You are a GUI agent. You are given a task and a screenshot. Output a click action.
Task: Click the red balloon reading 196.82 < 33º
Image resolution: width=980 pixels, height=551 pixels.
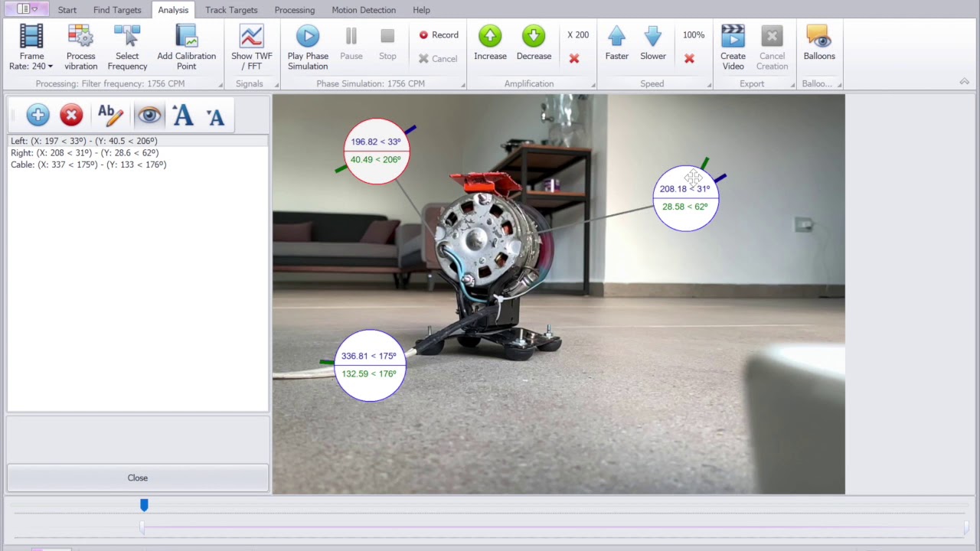click(376, 151)
